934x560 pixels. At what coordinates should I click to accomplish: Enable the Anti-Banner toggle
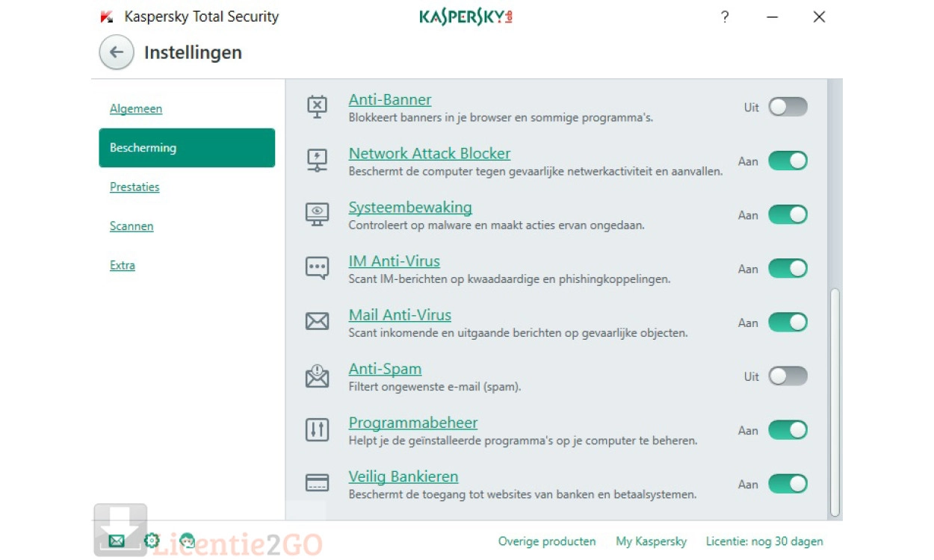(788, 107)
